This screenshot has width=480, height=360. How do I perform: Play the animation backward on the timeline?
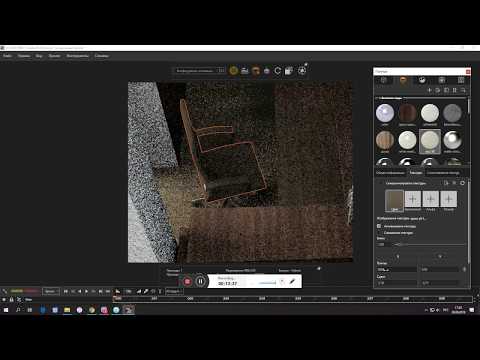(x=79, y=291)
